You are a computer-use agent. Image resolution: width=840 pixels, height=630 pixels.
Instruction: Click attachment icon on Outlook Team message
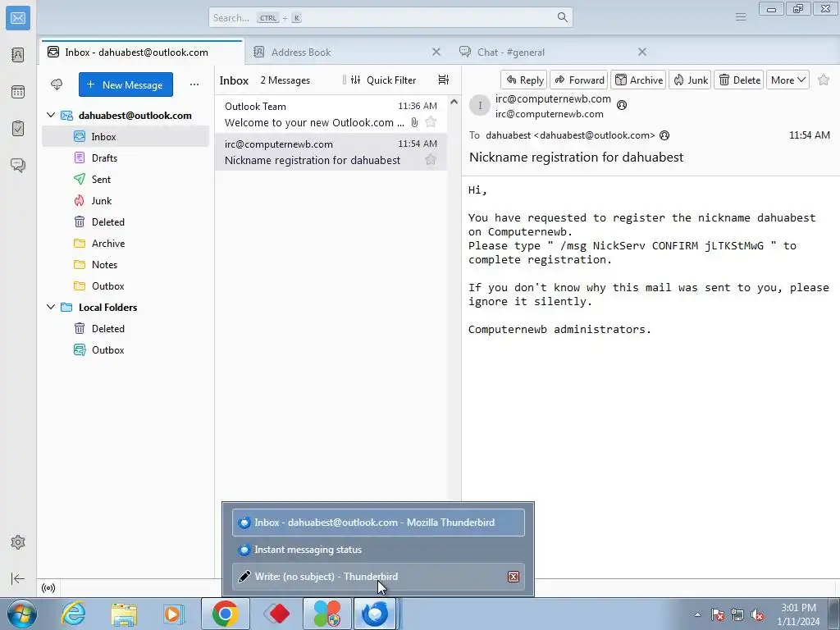pyautogui.click(x=414, y=122)
